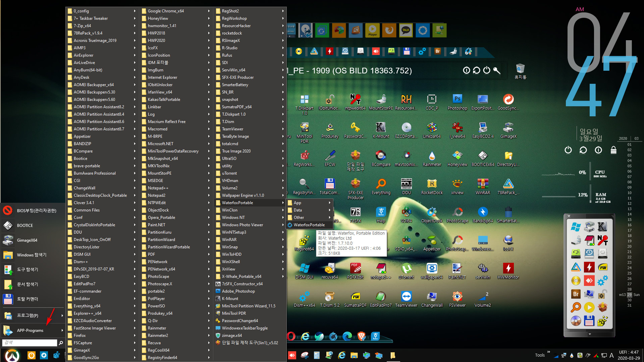Launch the Hwp desktop icon
The width and height of the screenshot is (644, 362).
[381, 215]
